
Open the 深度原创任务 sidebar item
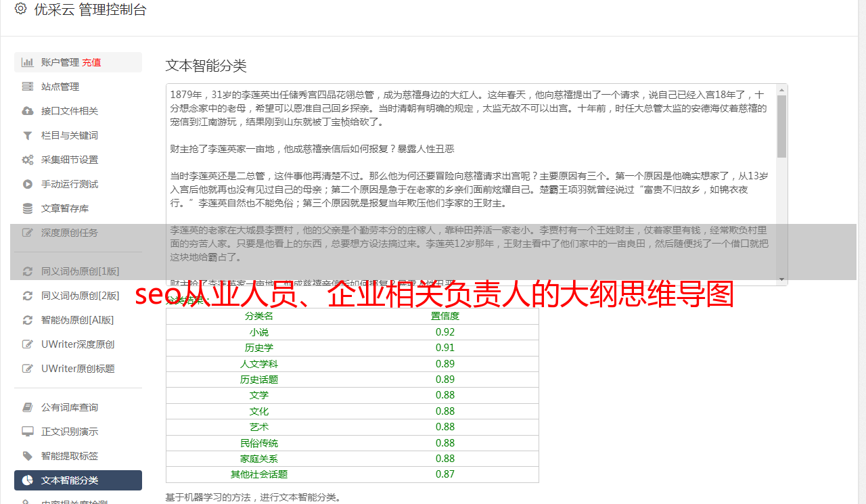pyautogui.click(x=78, y=233)
